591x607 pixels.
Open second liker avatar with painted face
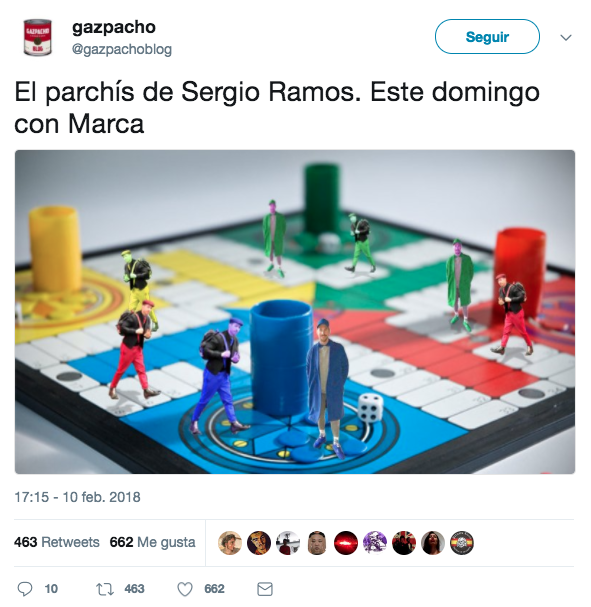(x=259, y=542)
